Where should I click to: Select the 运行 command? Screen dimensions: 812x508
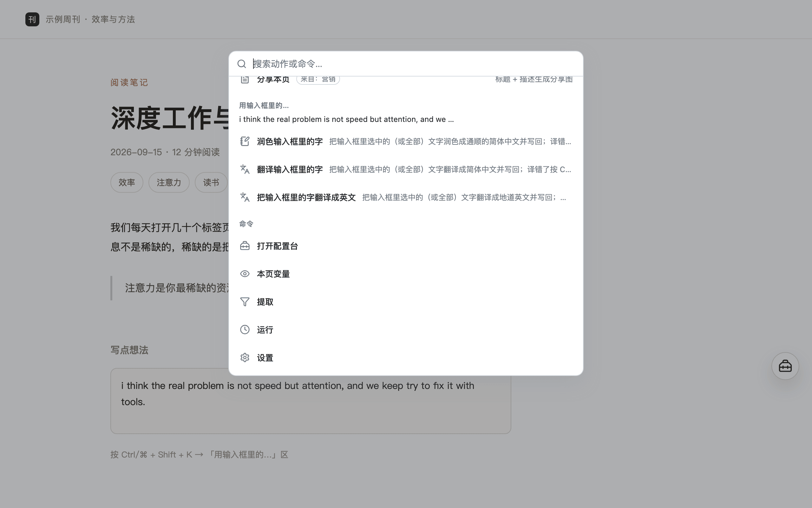[406, 330]
